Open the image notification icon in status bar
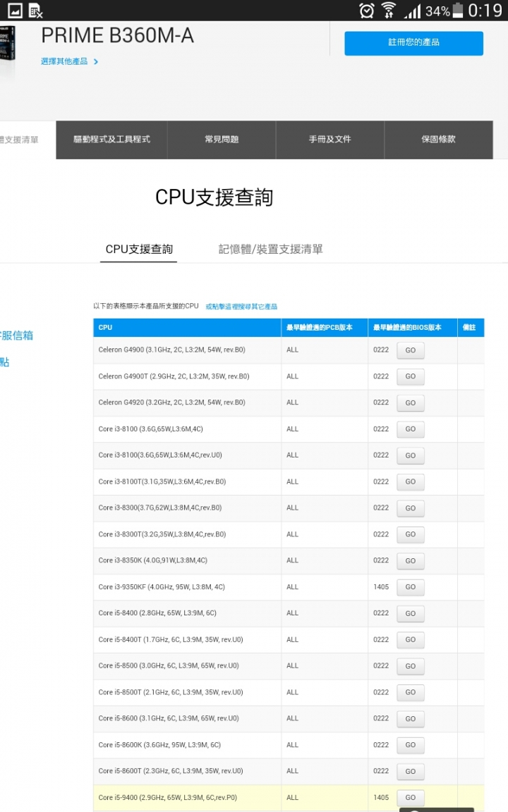 tap(15, 11)
